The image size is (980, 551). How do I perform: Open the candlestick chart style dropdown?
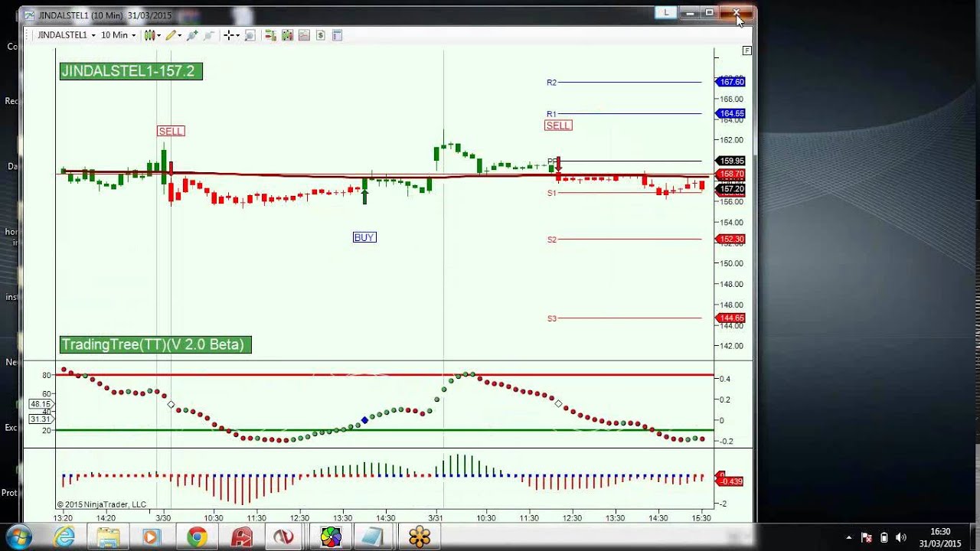coord(160,35)
